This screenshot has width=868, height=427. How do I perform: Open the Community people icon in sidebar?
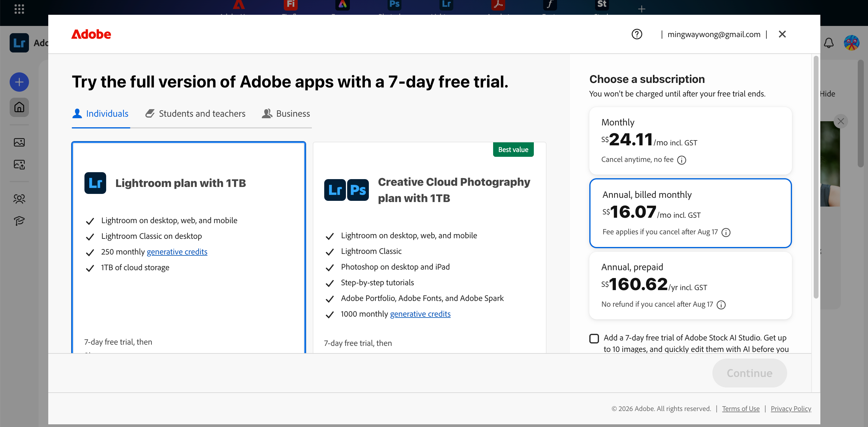click(19, 199)
